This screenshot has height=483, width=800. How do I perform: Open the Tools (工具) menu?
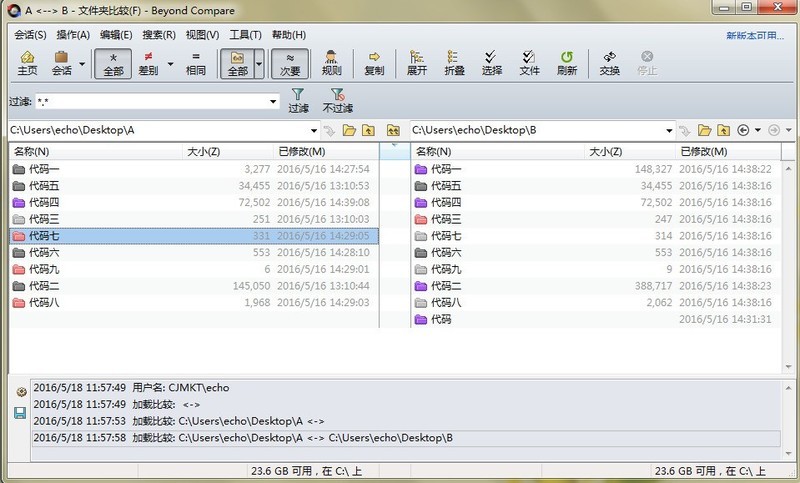point(245,35)
